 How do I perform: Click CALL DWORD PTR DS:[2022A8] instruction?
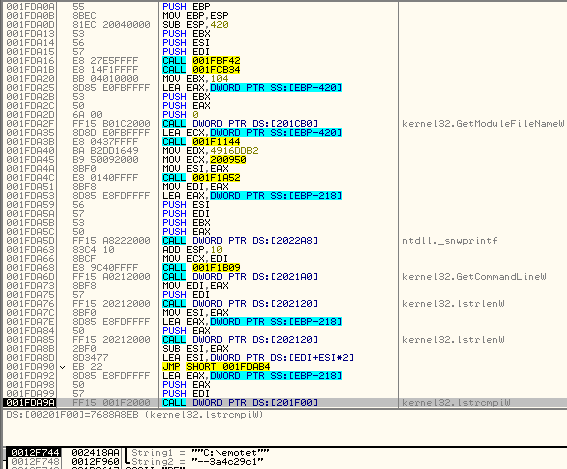pos(240,240)
